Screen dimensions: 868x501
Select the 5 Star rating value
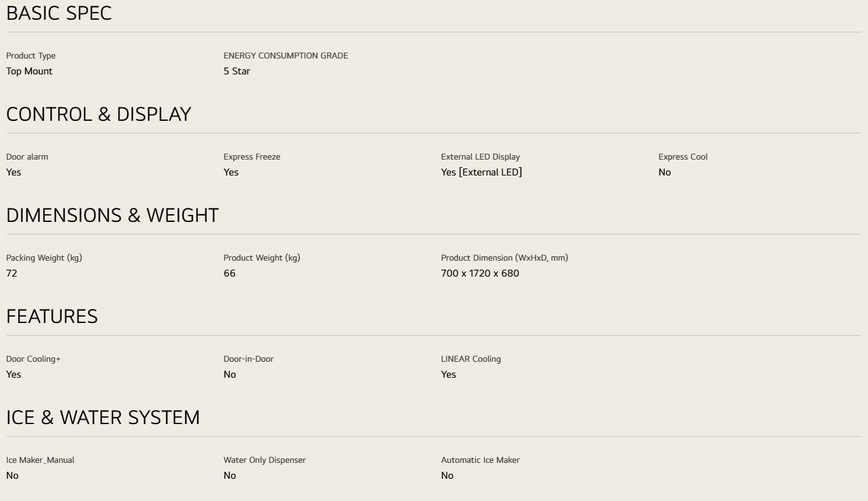237,71
